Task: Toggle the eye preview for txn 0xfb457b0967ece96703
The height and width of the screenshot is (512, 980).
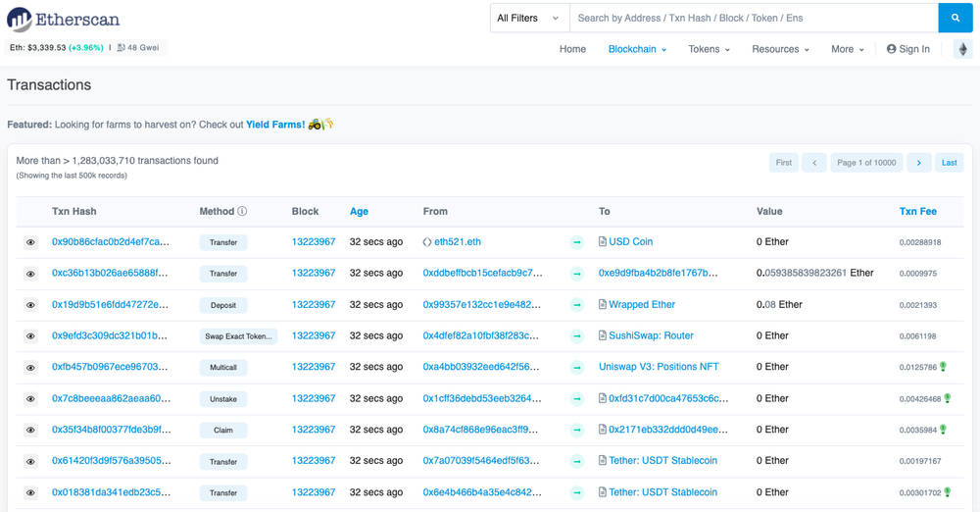Action: 30,368
